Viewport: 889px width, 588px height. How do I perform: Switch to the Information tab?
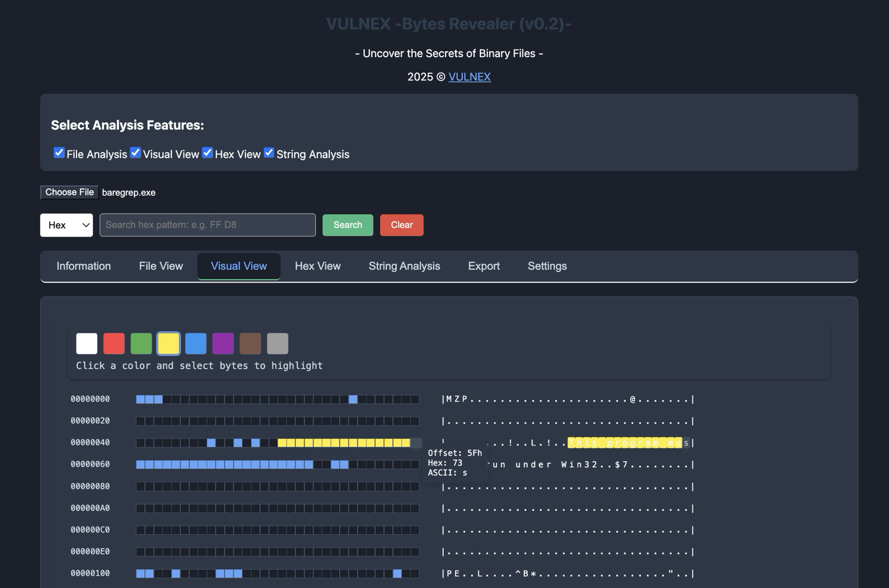[x=84, y=266]
